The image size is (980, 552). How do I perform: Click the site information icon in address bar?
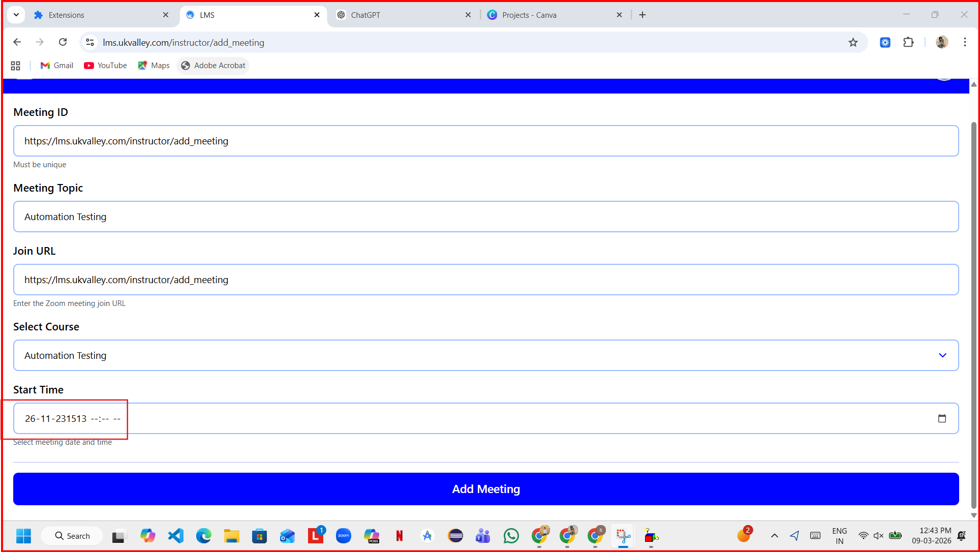point(90,43)
